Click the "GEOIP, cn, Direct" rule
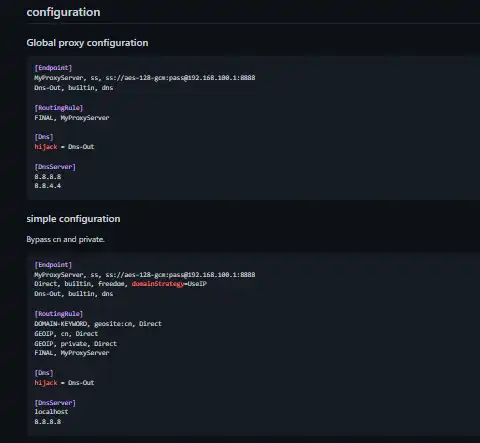 pyautogui.click(x=66, y=334)
